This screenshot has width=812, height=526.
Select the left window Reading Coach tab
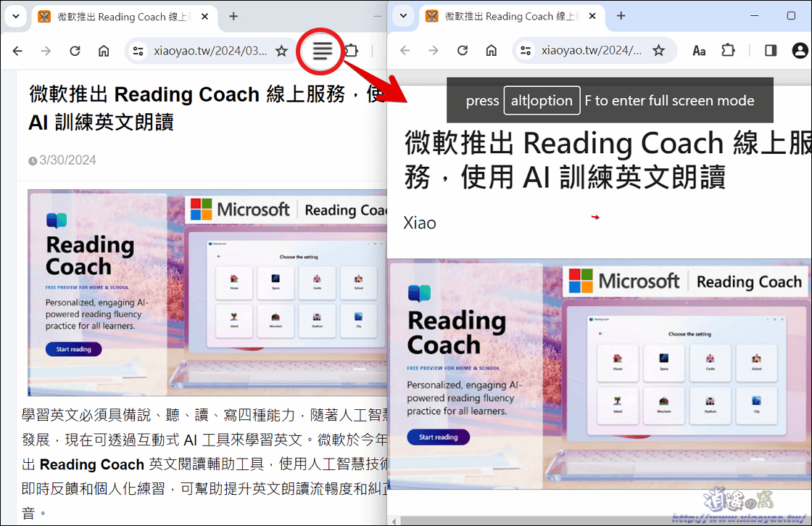click(124, 17)
